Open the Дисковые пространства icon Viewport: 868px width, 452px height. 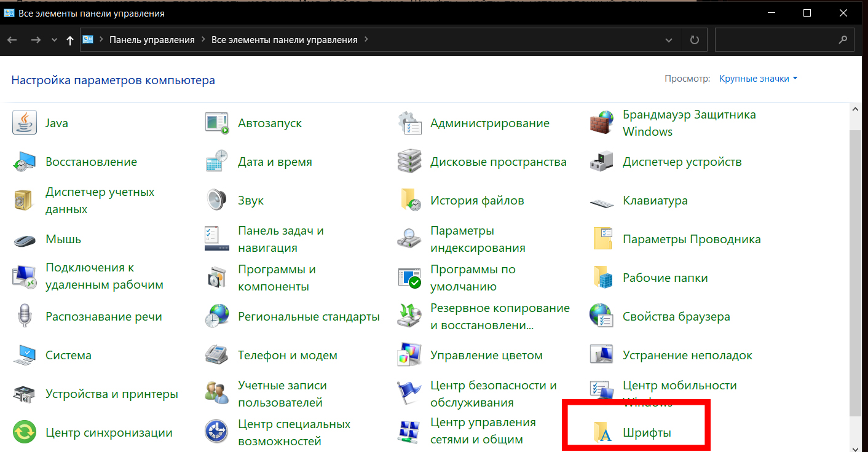pos(409,162)
